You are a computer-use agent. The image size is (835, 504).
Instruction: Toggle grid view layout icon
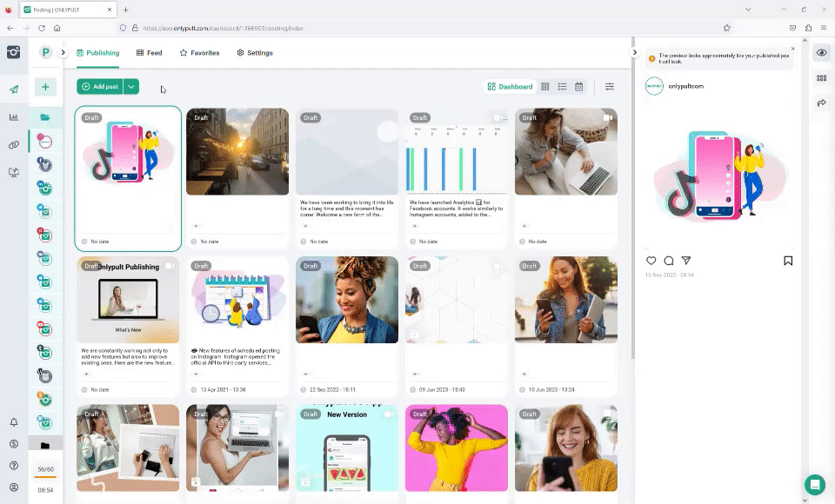point(545,87)
